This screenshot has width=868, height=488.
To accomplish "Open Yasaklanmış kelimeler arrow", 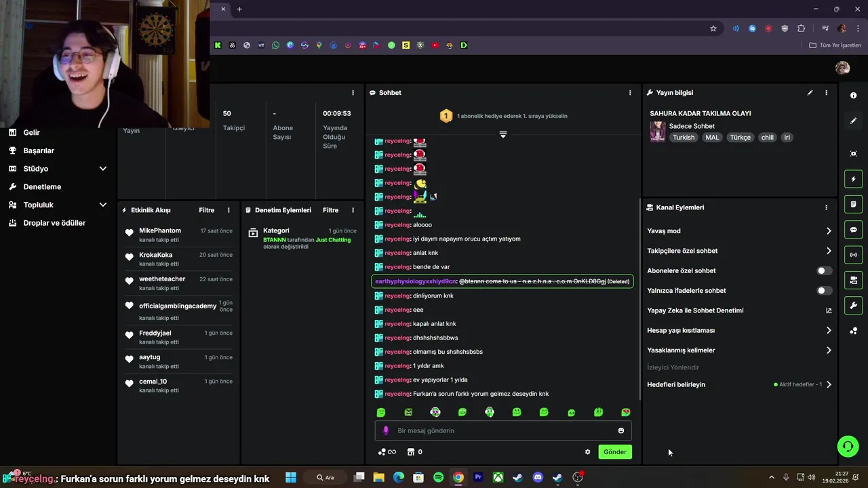I will pos(829,350).
